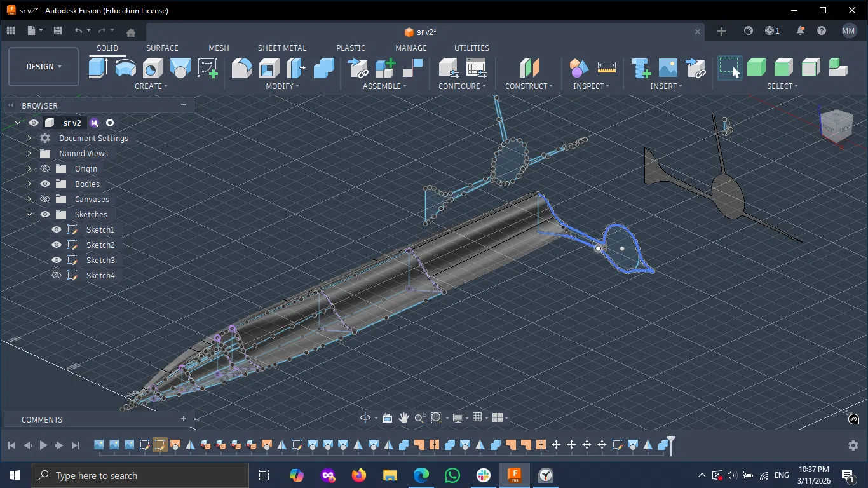Add a comment with plus button

tap(184, 419)
